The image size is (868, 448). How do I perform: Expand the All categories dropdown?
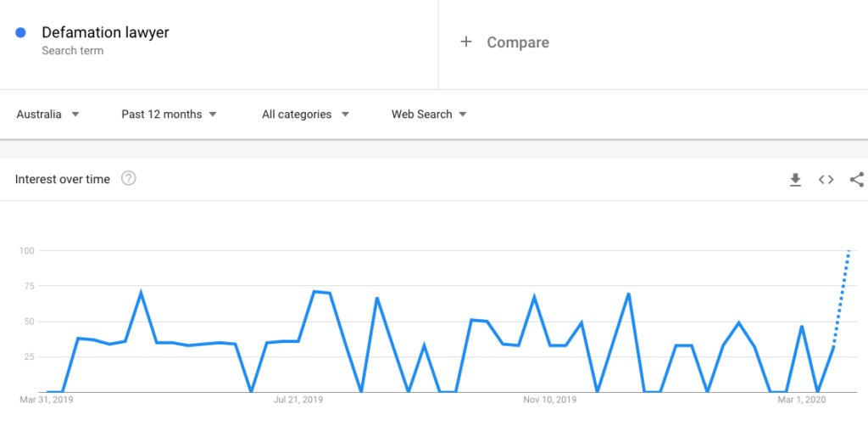[x=305, y=115]
